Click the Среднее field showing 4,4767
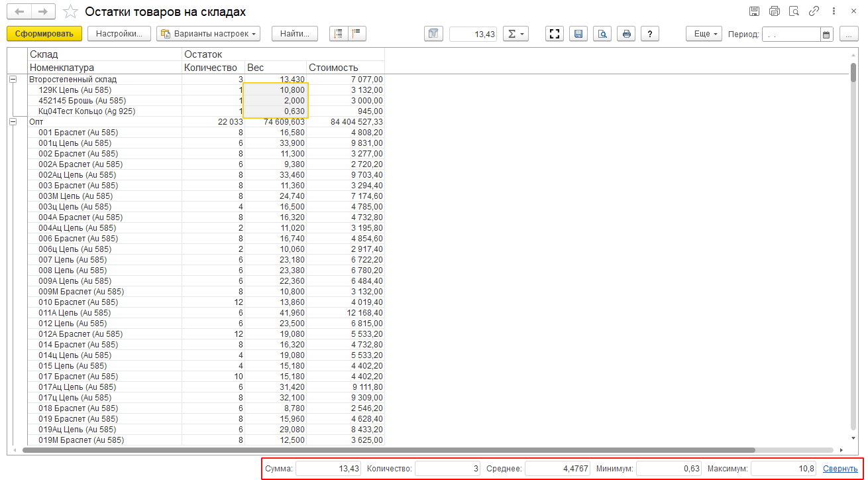The height and width of the screenshot is (480, 868). tap(557, 469)
